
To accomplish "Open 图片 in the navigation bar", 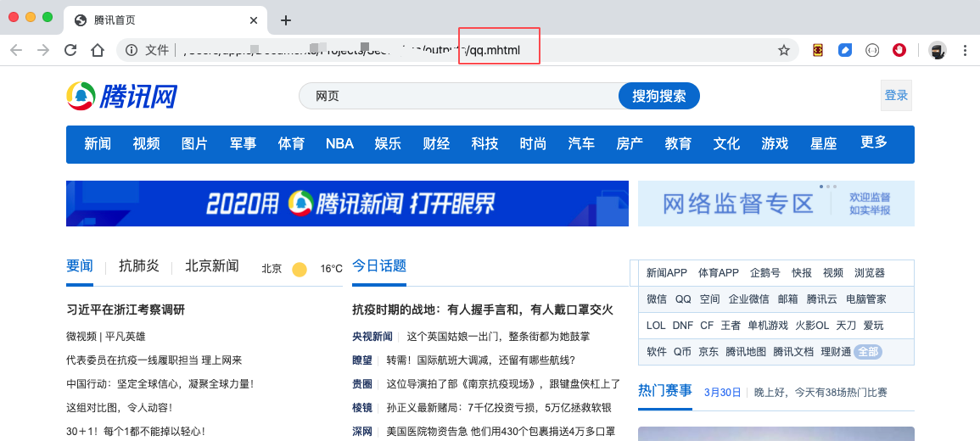I will tap(194, 143).
